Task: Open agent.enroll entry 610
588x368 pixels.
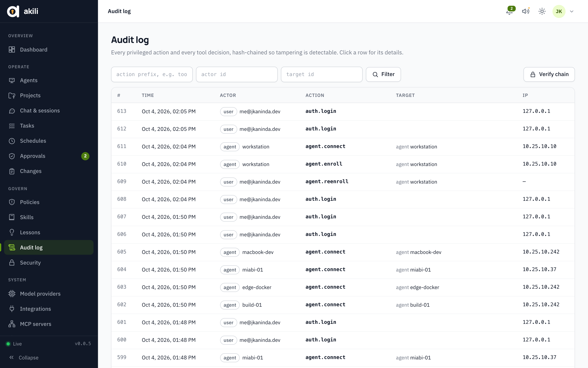Action: click(343, 164)
